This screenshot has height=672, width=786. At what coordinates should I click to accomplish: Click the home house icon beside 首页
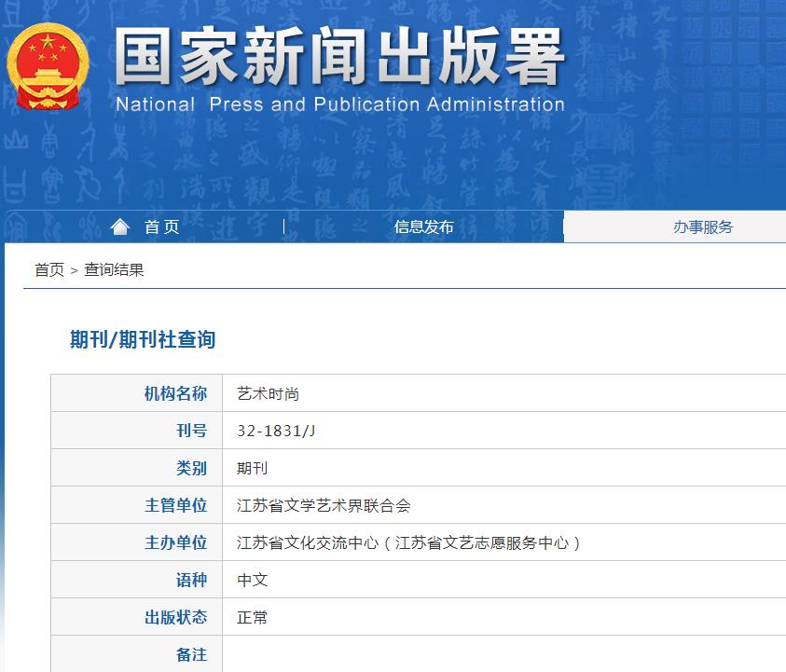point(120,225)
